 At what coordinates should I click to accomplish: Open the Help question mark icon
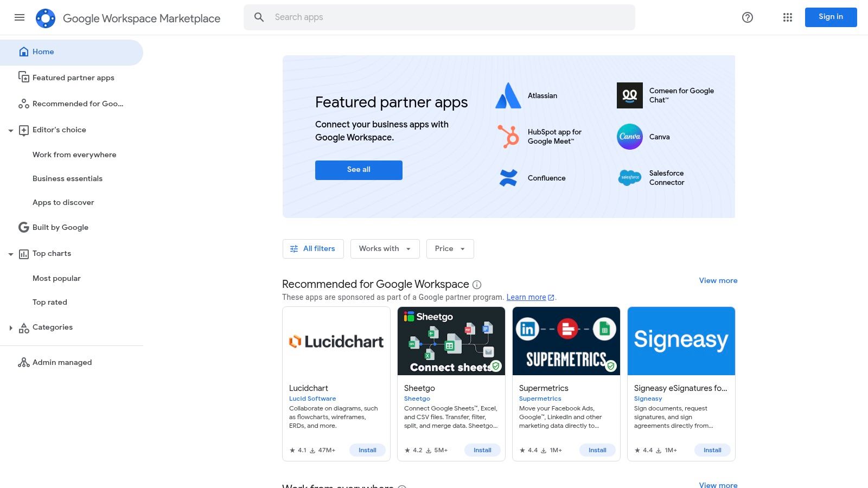(x=748, y=17)
